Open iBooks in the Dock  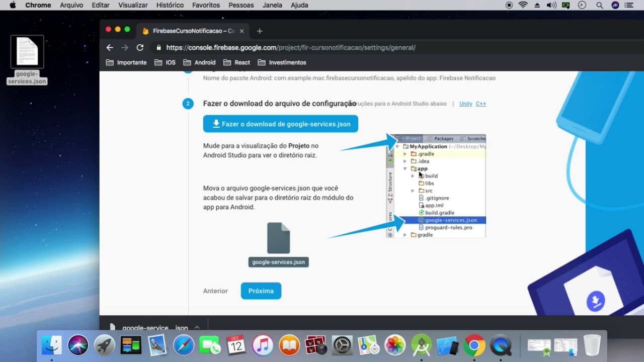[289, 345]
